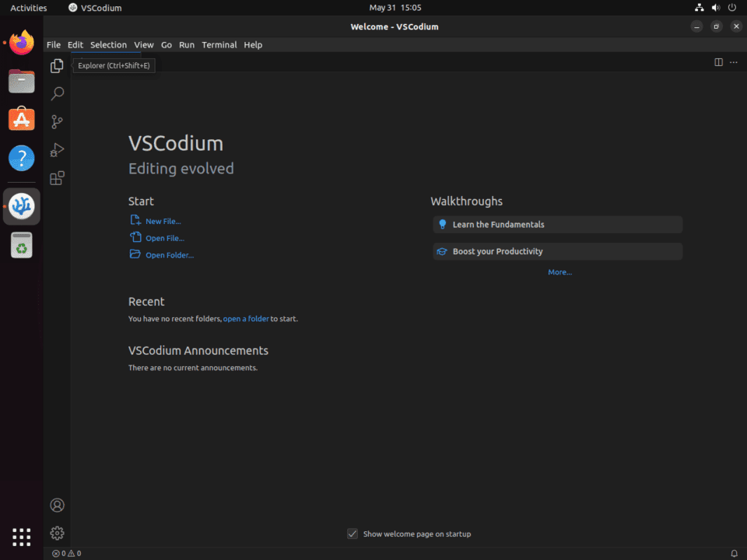Screen dimensions: 747x560
Task: Open the Extensions view
Action: pos(56,177)
